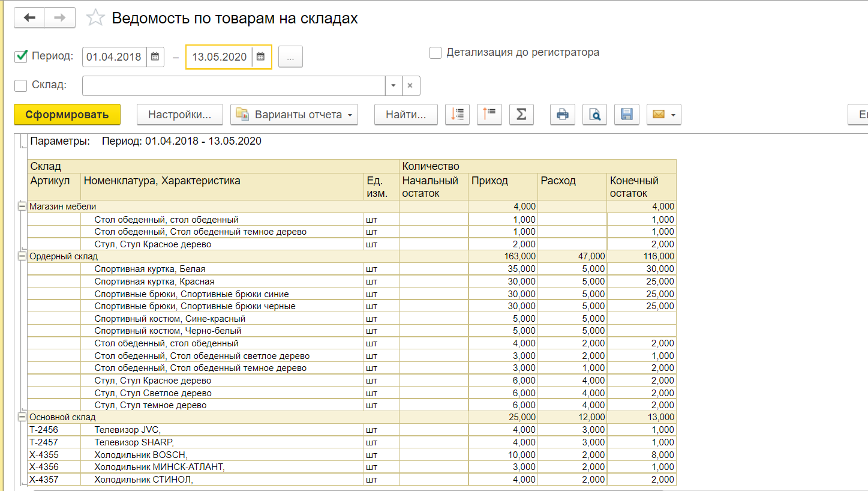This screenshot has height=491, width=868.
Task: Add report to favorites with star icon
Action: coord(95,18)
